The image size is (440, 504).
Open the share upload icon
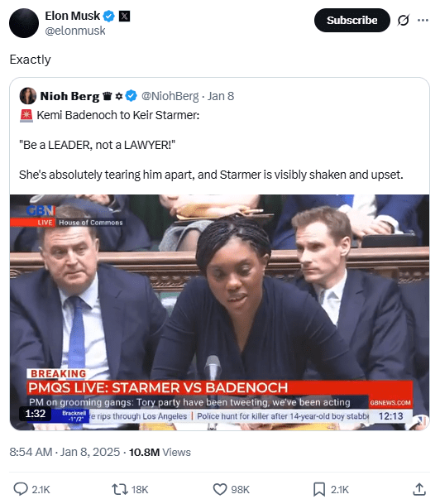point(419,489)
